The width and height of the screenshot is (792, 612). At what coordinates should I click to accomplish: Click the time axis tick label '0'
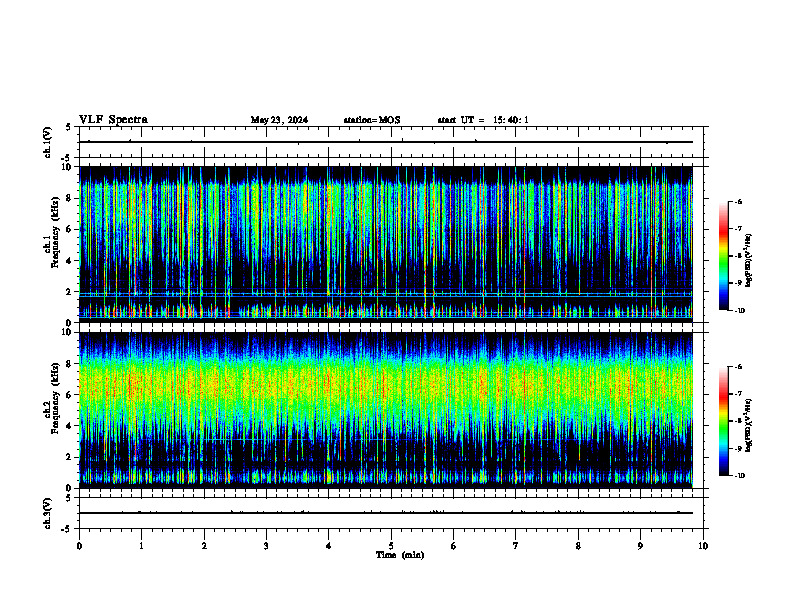pos(79,546)
